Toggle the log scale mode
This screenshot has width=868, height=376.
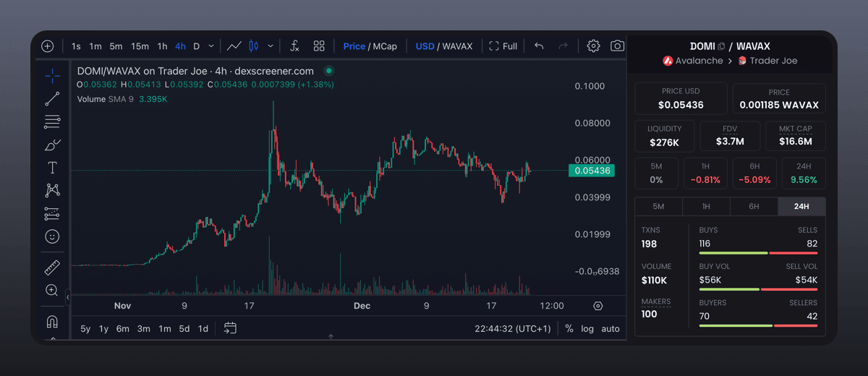pos(587,328)
